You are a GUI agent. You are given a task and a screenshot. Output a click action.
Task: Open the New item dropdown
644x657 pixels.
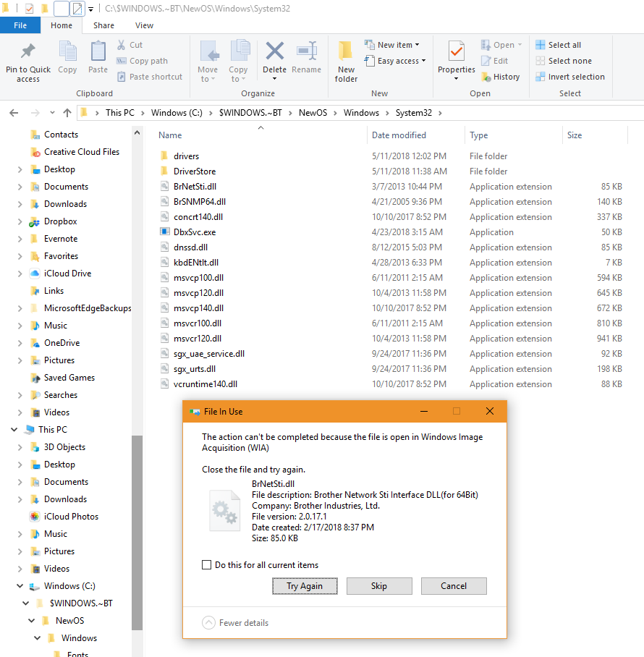point(391,45)
